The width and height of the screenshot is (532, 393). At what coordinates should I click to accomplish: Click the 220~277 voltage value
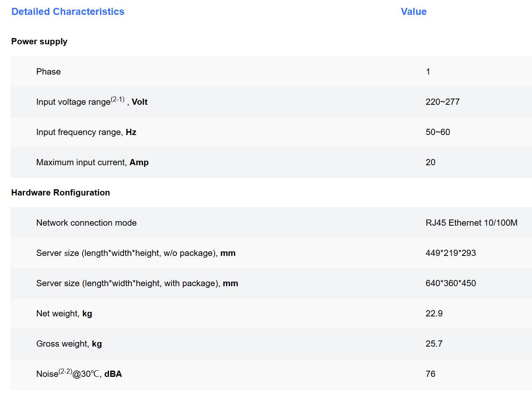pyautogui.click(x=443, y=102)
